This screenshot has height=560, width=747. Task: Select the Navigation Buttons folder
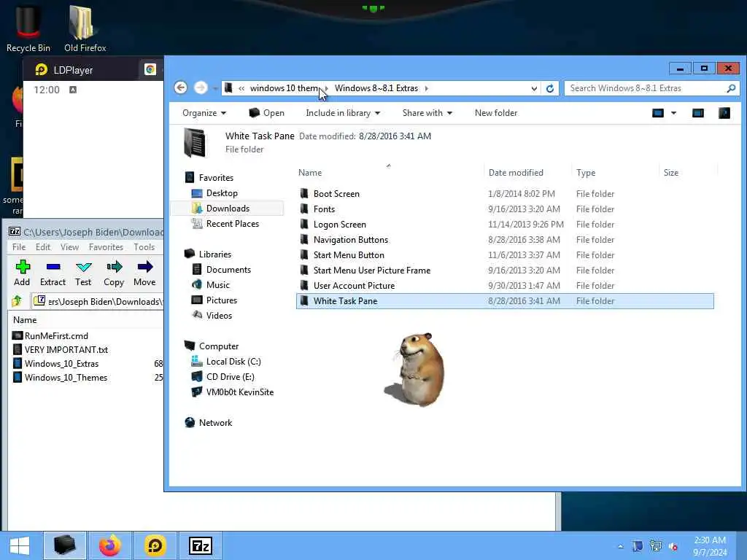coord(351,239)
